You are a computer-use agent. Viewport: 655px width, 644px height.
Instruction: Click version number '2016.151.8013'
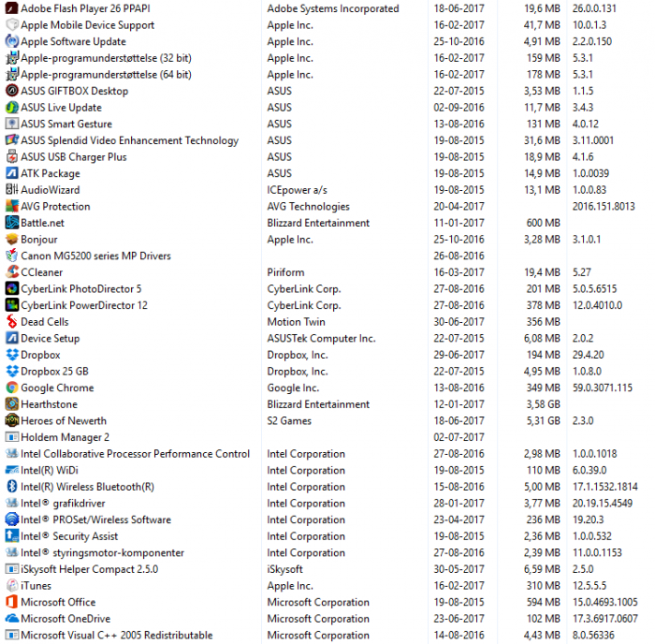[x=604, y=206]
